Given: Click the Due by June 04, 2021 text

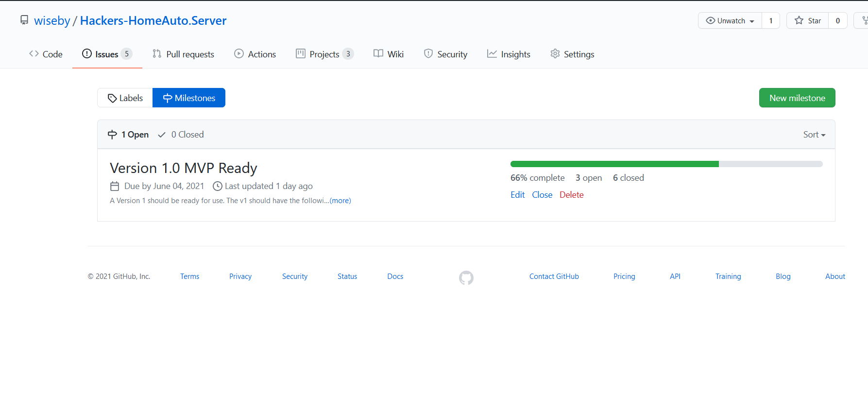Looking at the screenshot, I should coord(164,186).
